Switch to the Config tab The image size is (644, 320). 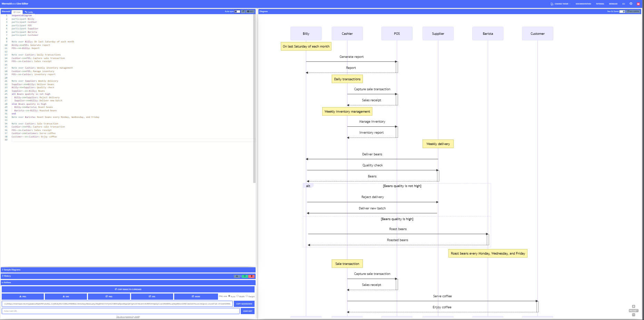(x=29, y=12)
